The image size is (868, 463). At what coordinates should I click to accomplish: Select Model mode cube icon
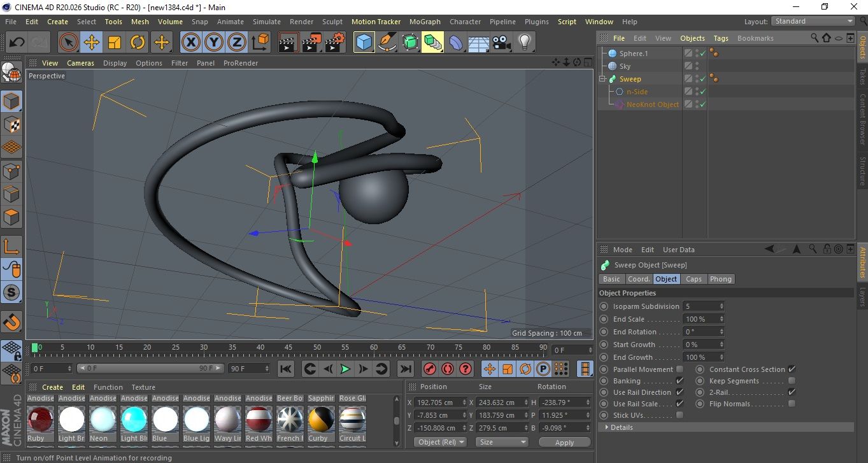(11, 101)
